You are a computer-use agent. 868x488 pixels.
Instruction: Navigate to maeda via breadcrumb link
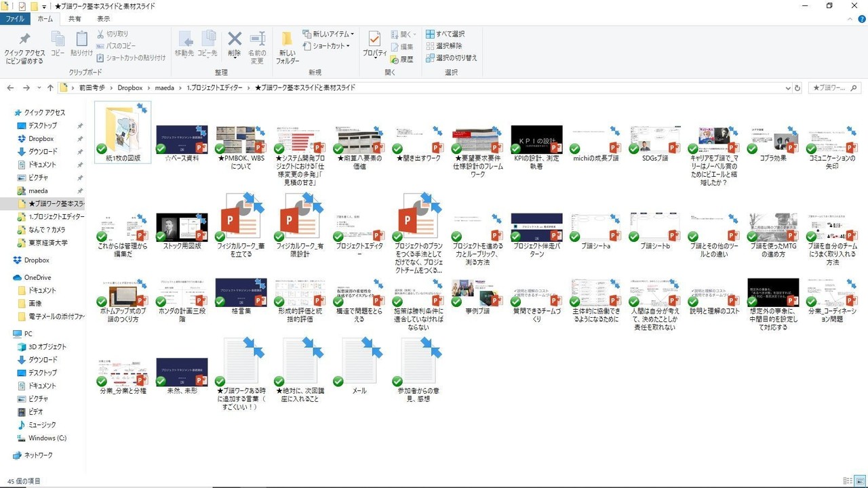(164, 87)
